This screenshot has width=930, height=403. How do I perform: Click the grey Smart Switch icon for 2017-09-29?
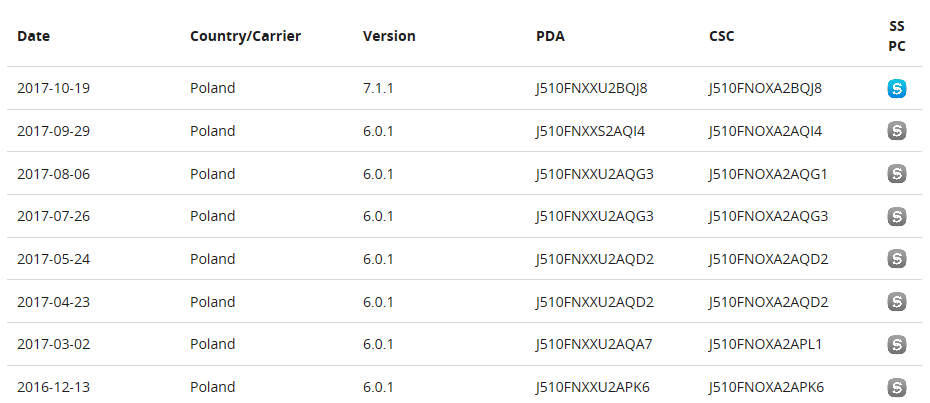897,131
